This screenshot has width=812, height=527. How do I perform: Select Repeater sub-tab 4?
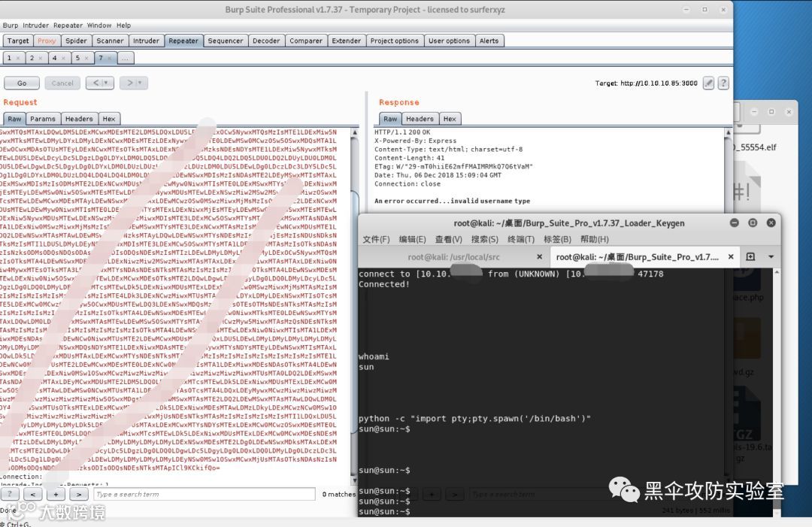click(x=54, y=58)
